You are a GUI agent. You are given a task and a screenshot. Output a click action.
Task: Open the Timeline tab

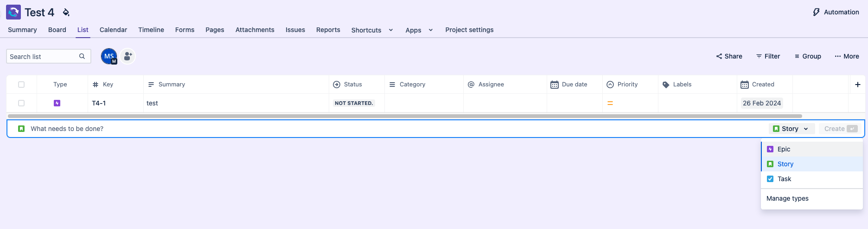pyautogui.click(x=151, y=30)
